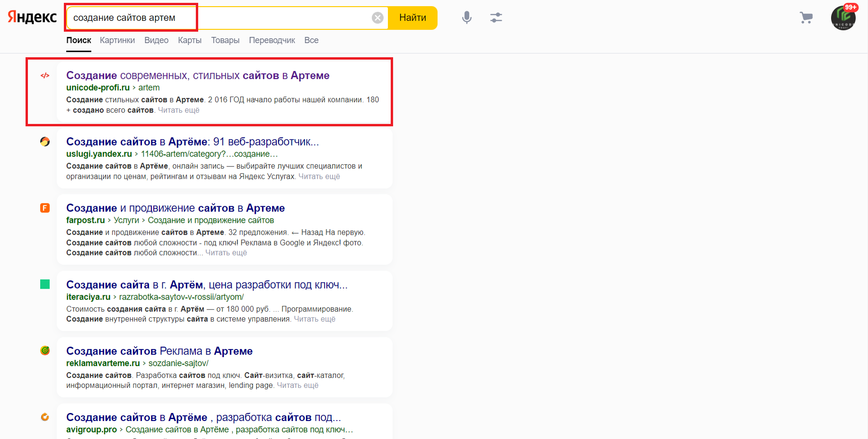The width and height of the screenshot is (868, 439).
Task: Click the Яндекс logo
Action: click(32, 17)
